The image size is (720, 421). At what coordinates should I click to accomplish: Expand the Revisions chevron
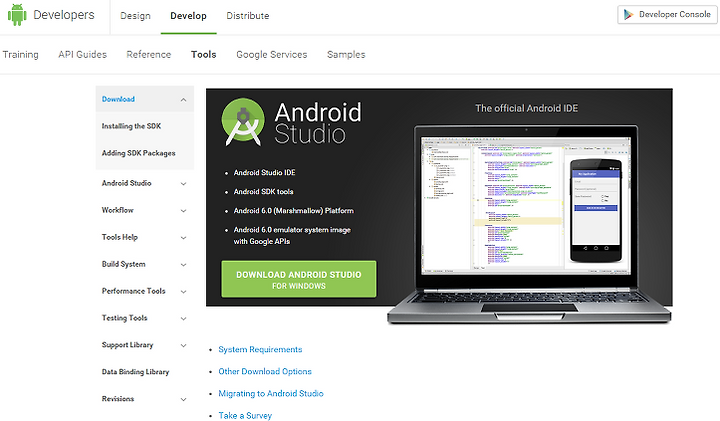click(183, 399)
